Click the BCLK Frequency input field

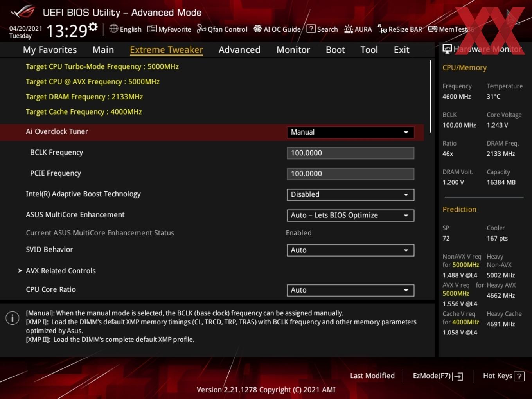350,153
